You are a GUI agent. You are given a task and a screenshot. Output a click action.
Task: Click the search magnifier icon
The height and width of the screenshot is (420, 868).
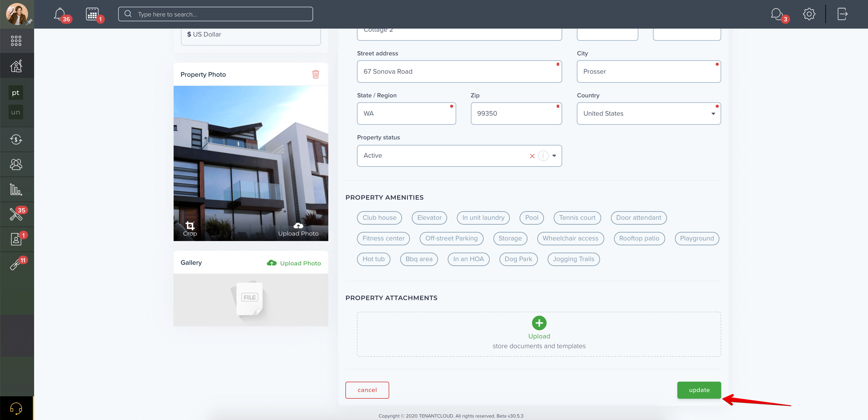tap(128, 14)
